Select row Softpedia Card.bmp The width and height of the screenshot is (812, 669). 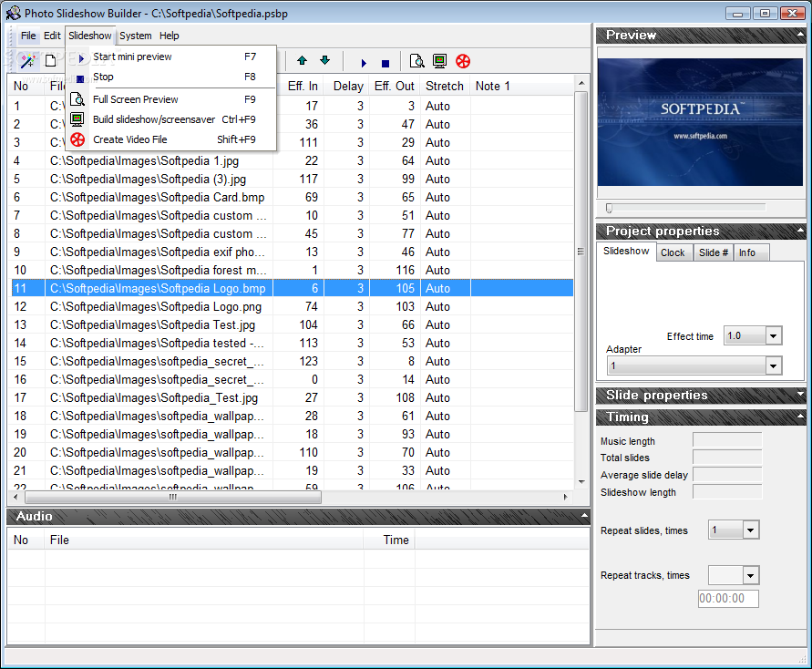pos(292,197)
